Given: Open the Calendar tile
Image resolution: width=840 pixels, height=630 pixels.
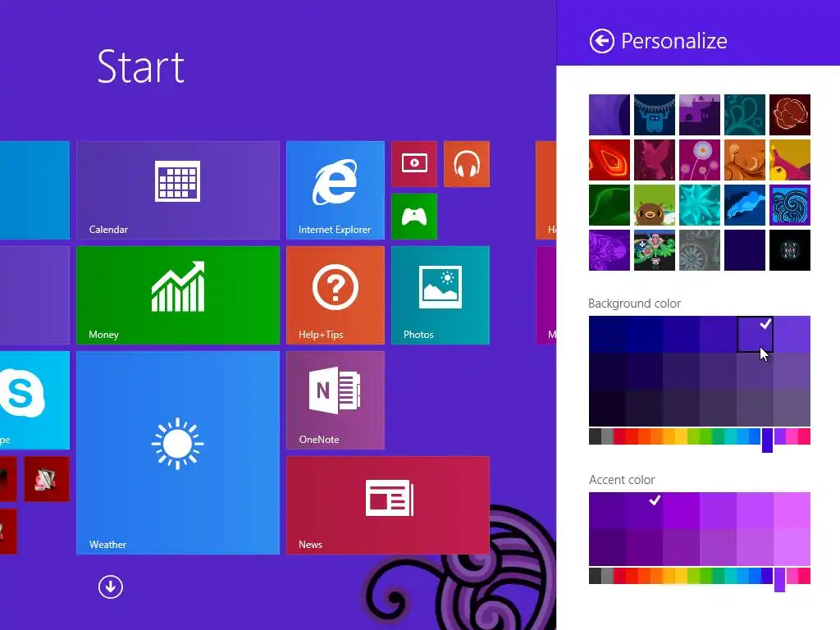Looking at the screenshot, I should 178,190.
